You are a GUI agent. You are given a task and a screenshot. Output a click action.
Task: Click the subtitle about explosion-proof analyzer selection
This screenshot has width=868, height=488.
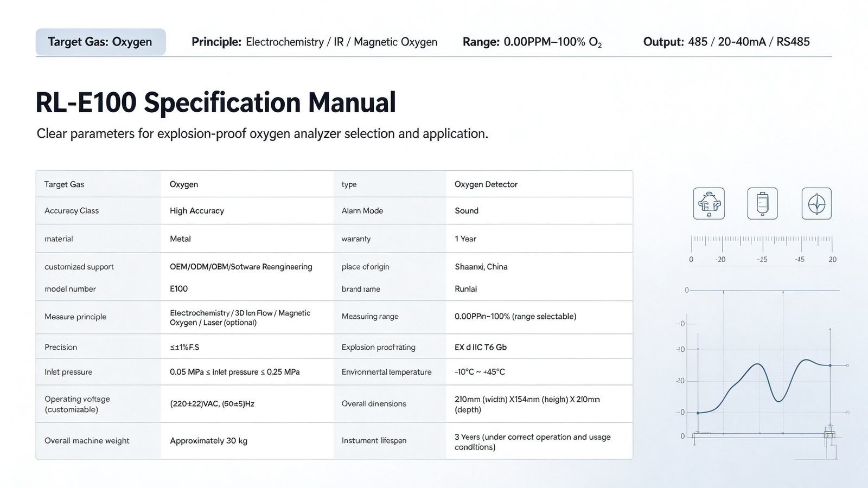coord(263,133)
